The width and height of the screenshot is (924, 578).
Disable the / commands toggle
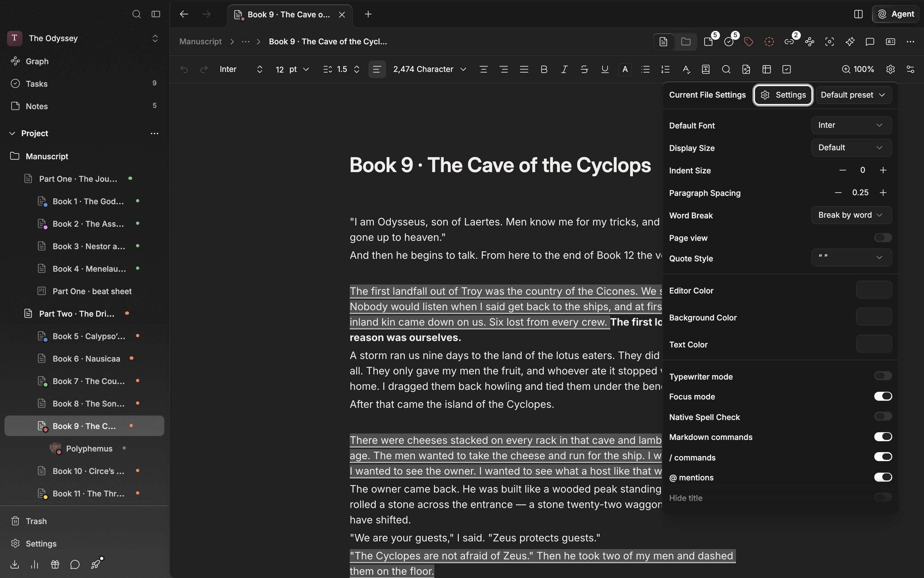883,456
